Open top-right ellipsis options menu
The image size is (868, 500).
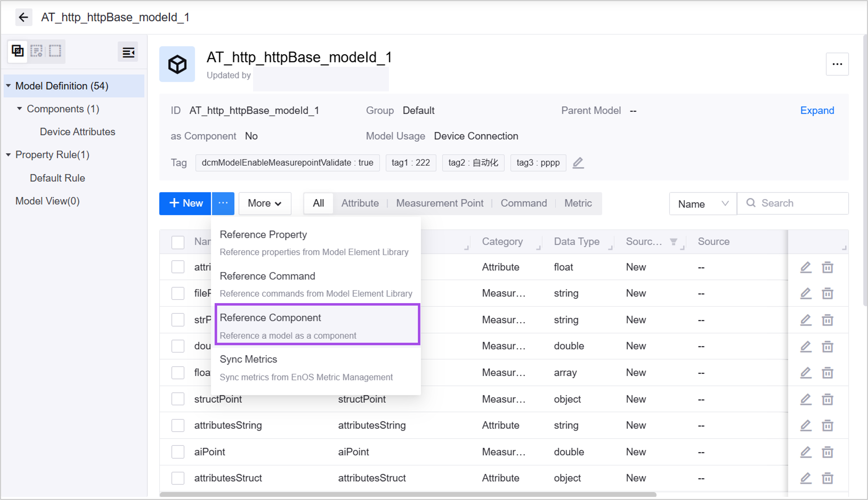[837, 64]
